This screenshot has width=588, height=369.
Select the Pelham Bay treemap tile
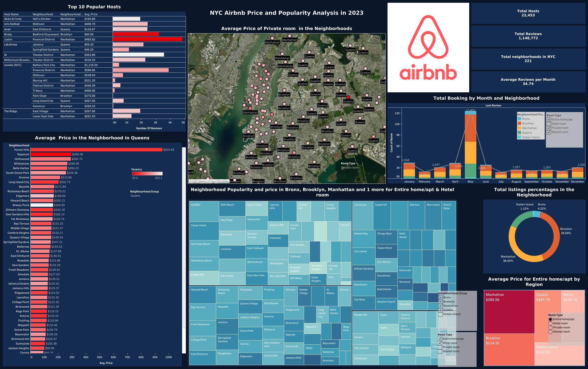364,239
